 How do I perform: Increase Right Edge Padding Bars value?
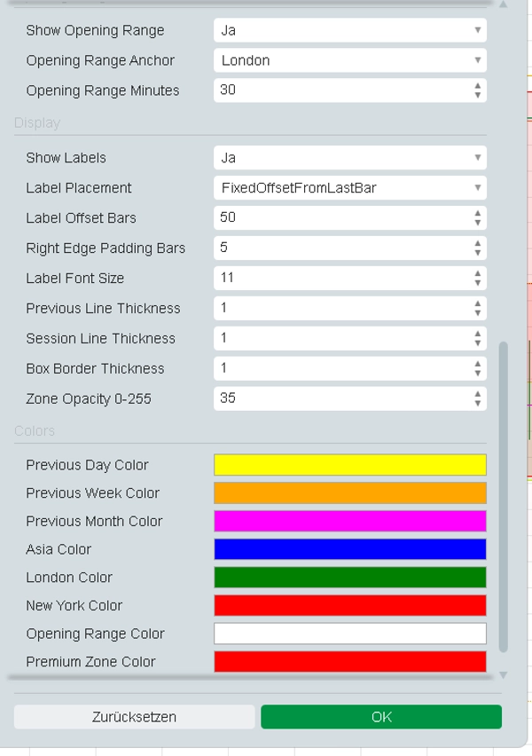(x=478, y=243)
